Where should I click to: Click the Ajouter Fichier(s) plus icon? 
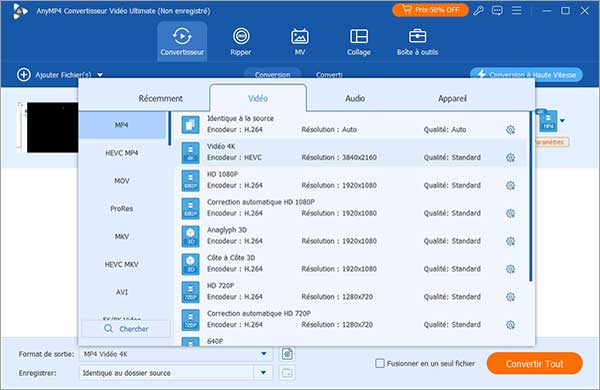pos(24,75)
